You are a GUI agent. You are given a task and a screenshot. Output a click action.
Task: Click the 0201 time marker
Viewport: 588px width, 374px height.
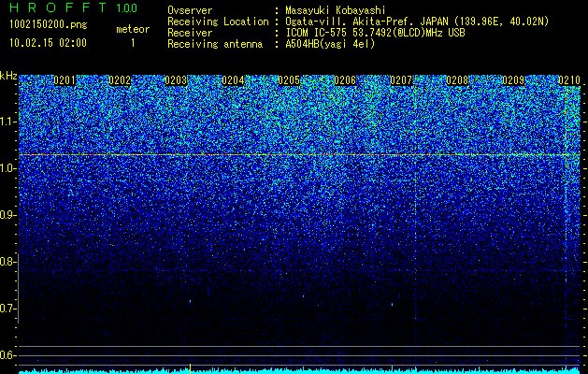click(x=65, y=80)
